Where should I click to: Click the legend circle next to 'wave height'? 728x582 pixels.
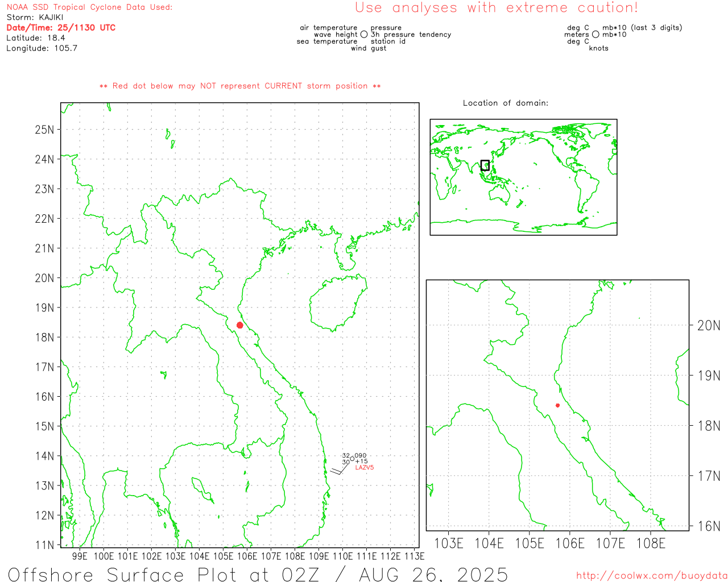364,35
